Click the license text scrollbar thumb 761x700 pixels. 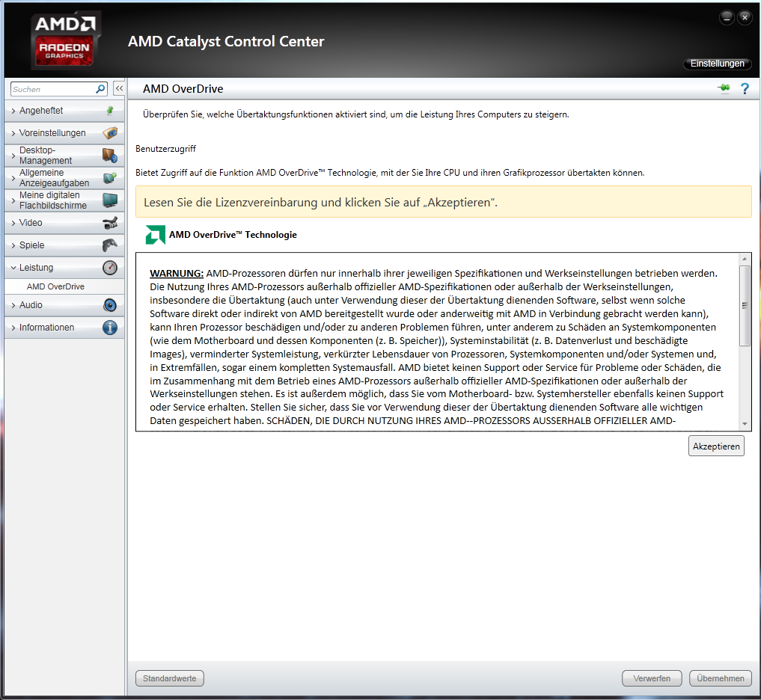click(745, 306)
